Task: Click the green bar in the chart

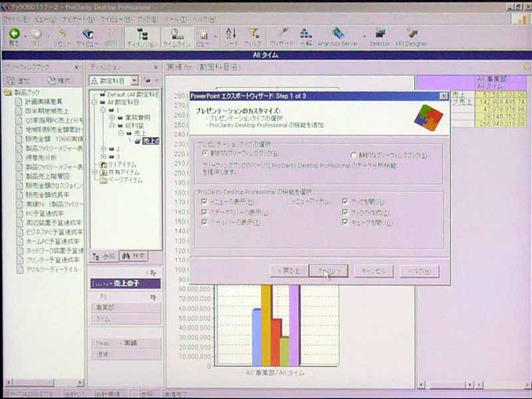Action: (x=285, y=351)
